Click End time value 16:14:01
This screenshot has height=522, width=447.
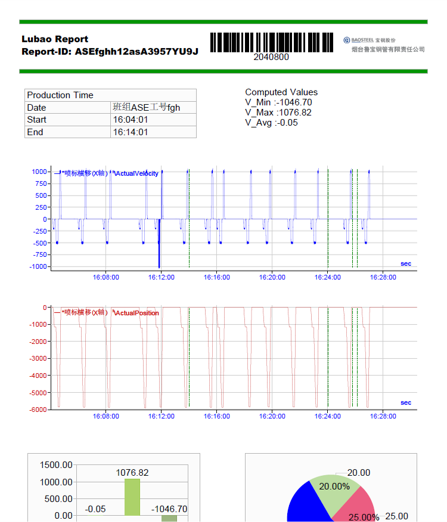point(130,132)
